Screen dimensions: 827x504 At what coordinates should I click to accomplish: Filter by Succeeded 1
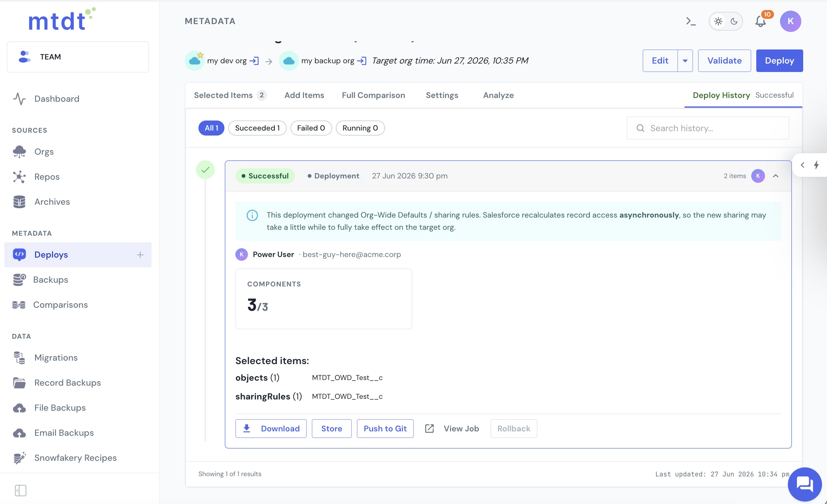[257, 128]
